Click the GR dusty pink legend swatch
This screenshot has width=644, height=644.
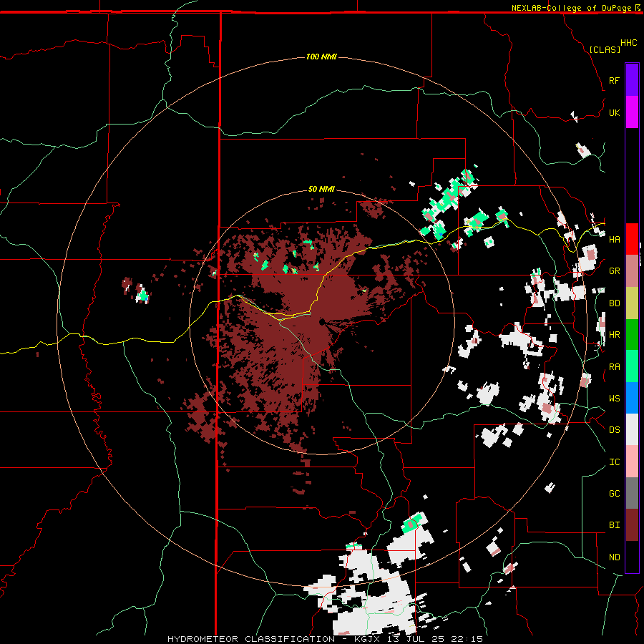(632, 270)
